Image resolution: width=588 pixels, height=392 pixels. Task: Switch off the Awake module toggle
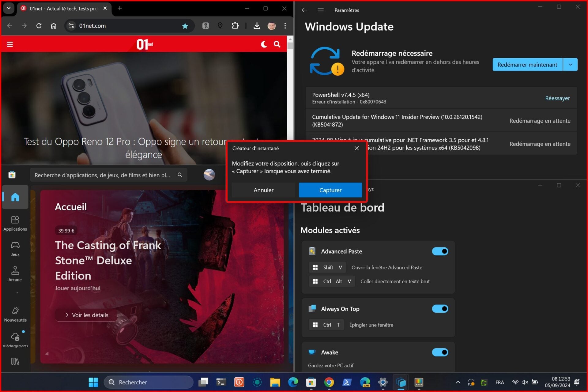pos(440,352)
